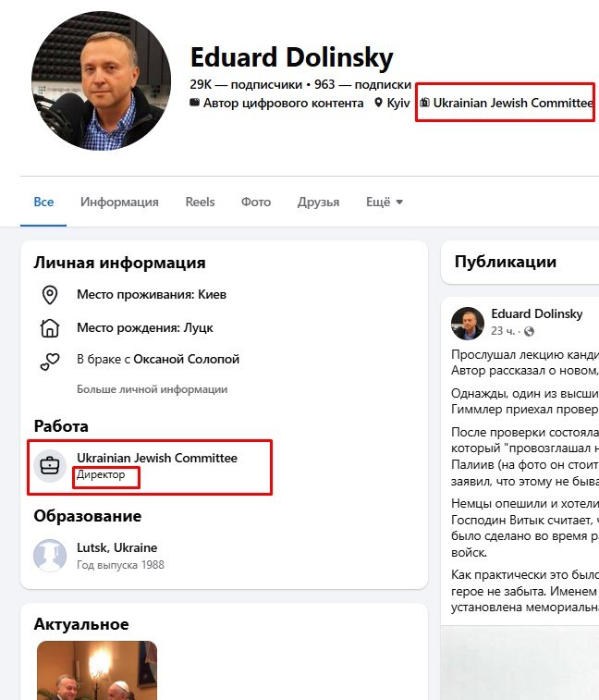Viewport: 599px width, 700px height.
Task: Click the location pin icon for Место проживания
Action: (50, 295)
